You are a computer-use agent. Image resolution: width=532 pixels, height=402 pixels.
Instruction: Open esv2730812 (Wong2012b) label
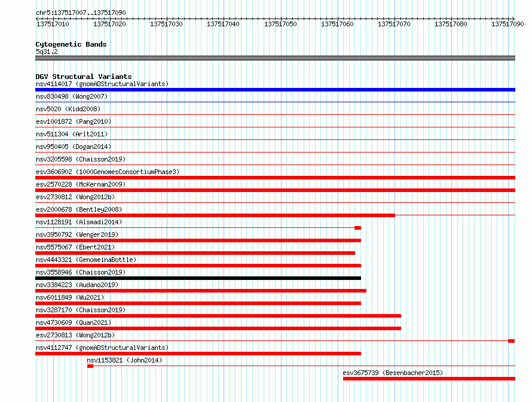(75, 197)
